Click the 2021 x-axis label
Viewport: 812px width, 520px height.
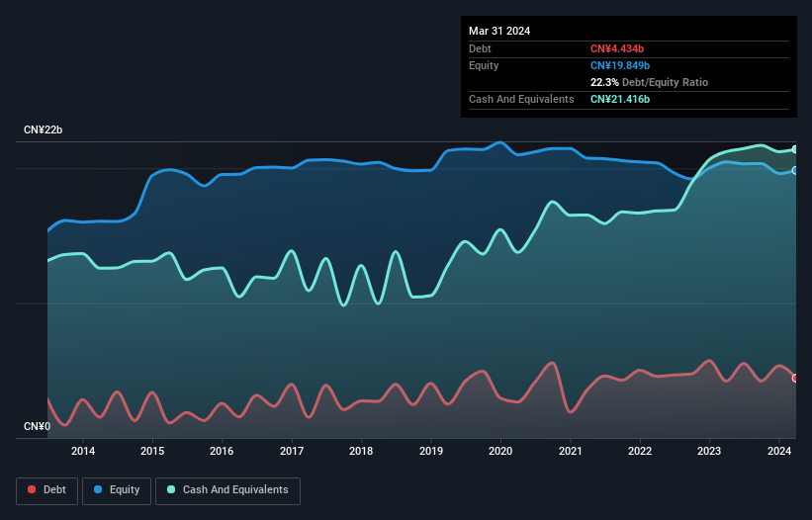coord(570,451)
